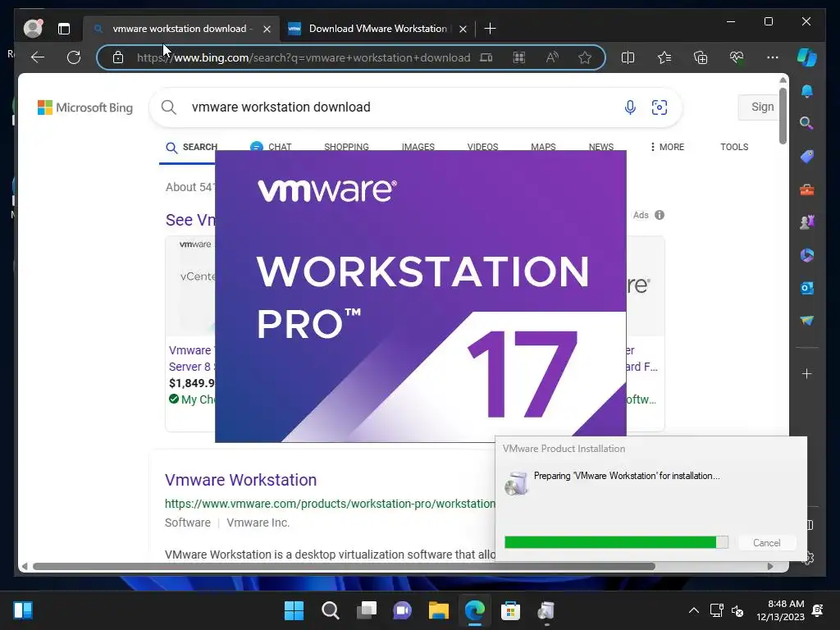The height and width of the screenshot is (630, 840).
Task: Close the vmware workstation download tab
Action: click(x=267, y=29)
